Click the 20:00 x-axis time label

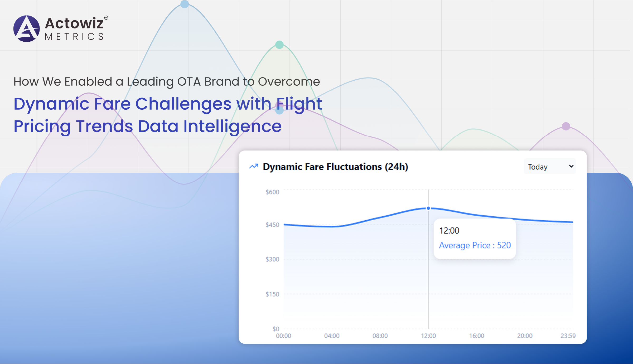tap(525, 336)
